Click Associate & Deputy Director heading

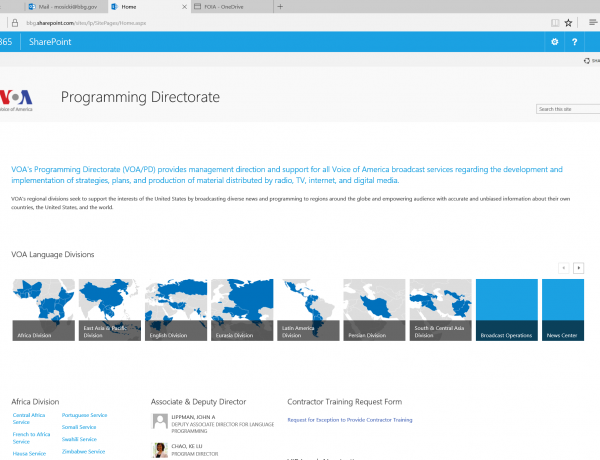coord(198,402)
